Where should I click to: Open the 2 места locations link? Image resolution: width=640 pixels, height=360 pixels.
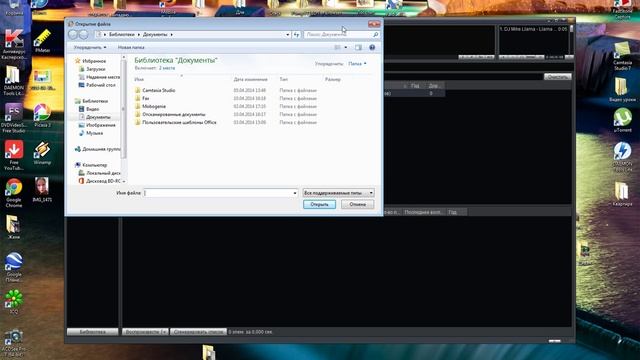pyautogui.click(x=167, y=68)
